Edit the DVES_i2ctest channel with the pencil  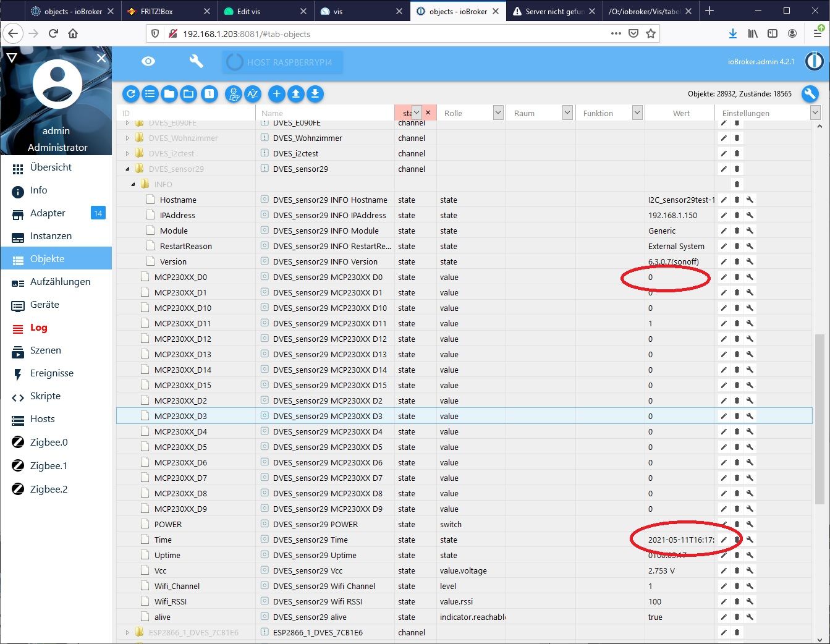tap(724, 153)
